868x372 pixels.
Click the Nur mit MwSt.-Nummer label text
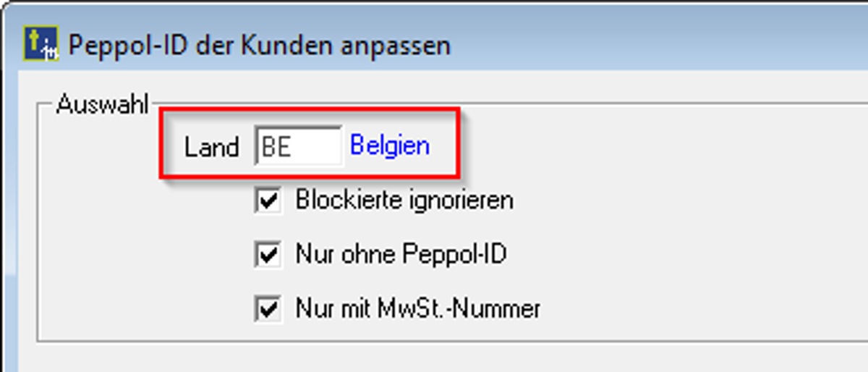point(417,309)
